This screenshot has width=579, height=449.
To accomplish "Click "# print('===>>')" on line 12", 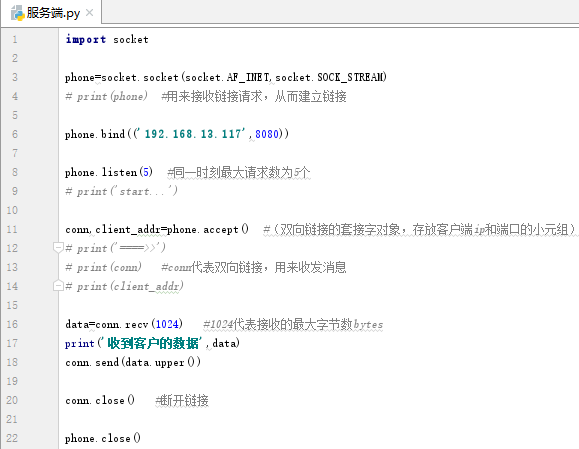I will pyautogui.click(x=116, y=248).
